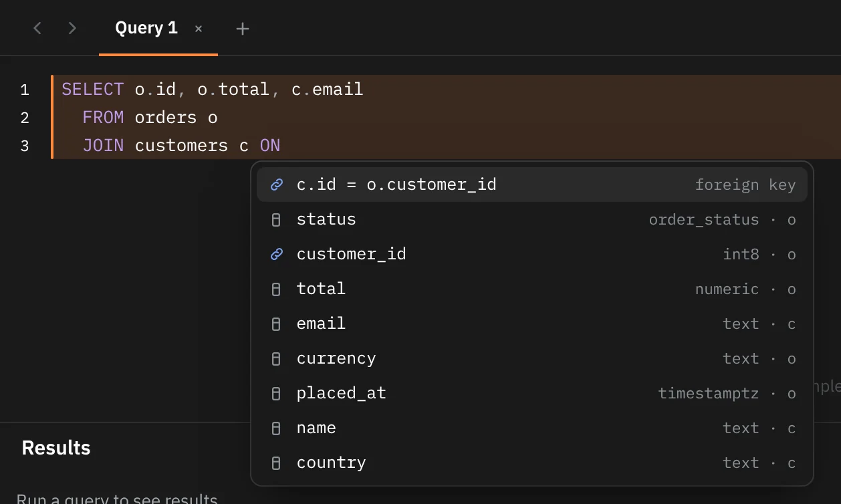Go back using the left chevron
The image size is (841, 504).
(x=37, y=28)
